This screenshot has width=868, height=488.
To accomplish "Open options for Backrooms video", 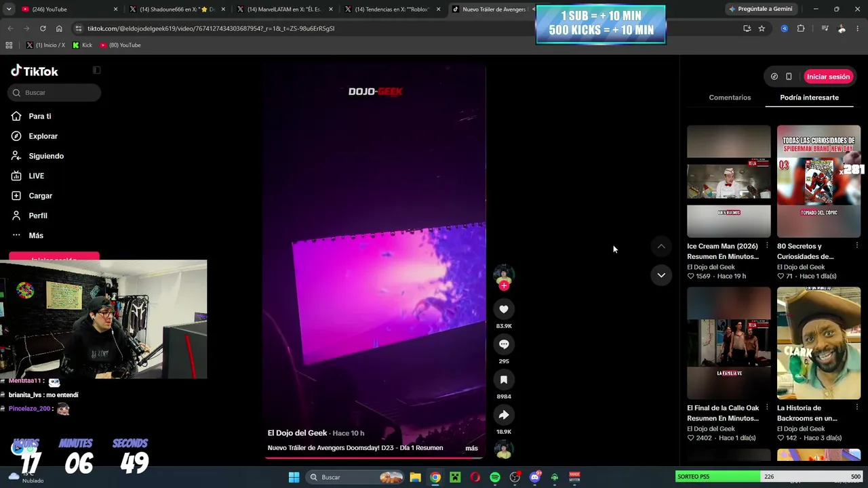I will [x=856, y=408].
